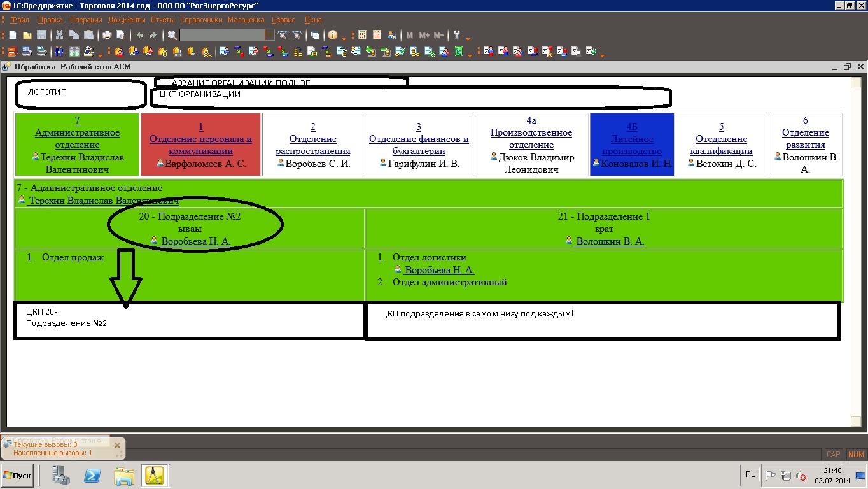Open the Calendar tool
Image resolution: width=868 pixels, height=489 pixels.
coord(377,36)
